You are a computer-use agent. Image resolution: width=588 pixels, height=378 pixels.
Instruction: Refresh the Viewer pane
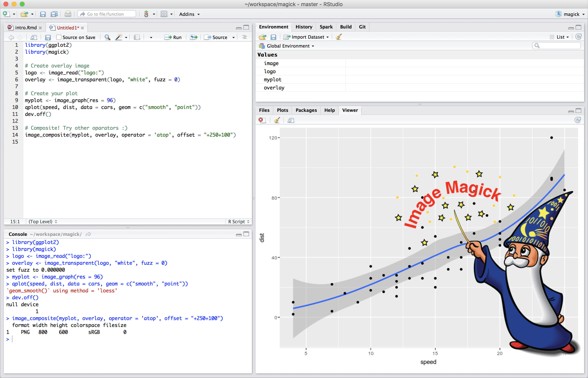(x=578, y=120)
